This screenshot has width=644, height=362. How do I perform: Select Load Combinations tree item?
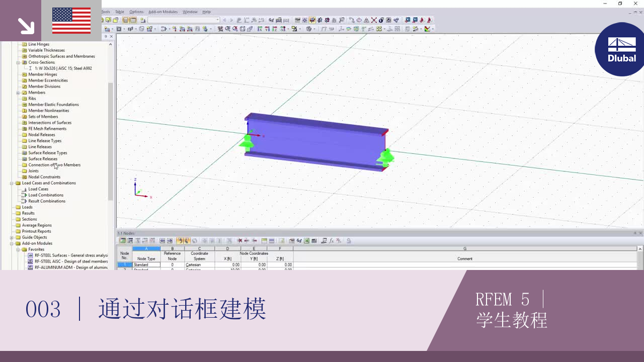click(46, 195)
